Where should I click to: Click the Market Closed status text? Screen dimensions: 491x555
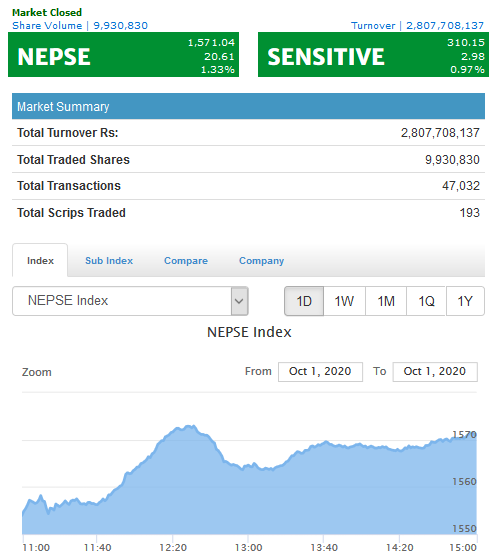click(47, 12)
